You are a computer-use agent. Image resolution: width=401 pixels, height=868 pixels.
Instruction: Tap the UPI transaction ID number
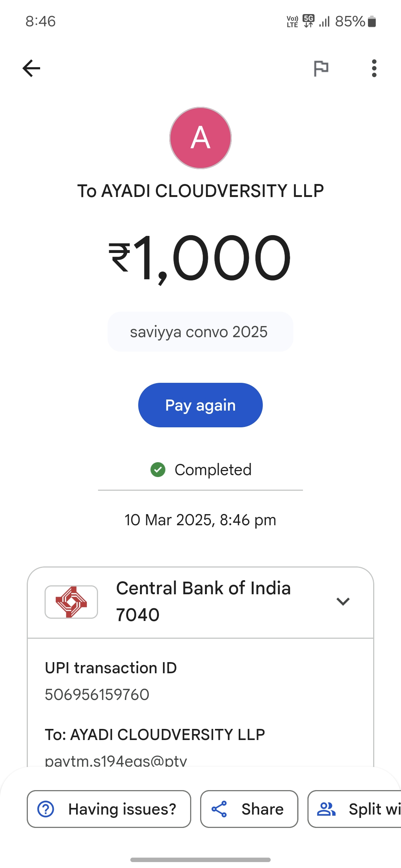pos(97,694)
